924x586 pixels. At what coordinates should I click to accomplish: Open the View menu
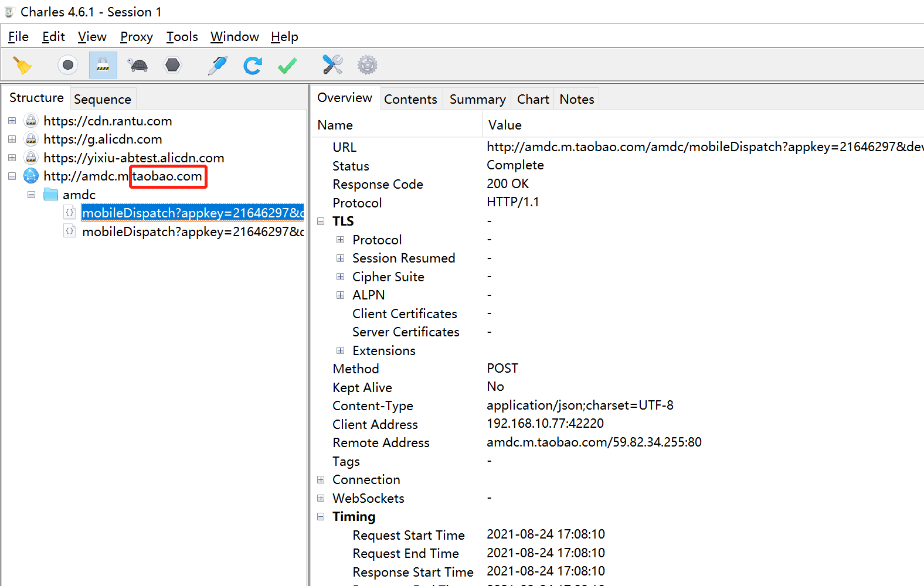(x=92, y=37)
